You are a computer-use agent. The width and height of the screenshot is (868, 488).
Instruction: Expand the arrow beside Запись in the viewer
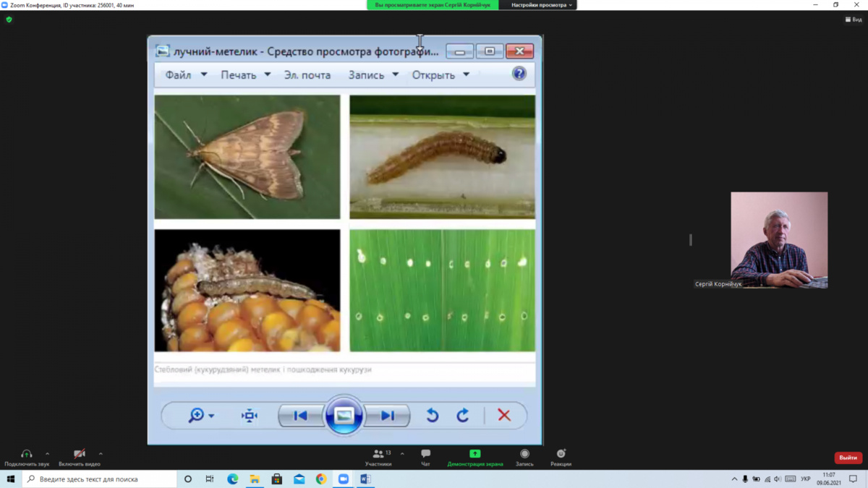[x=395, y=74]
